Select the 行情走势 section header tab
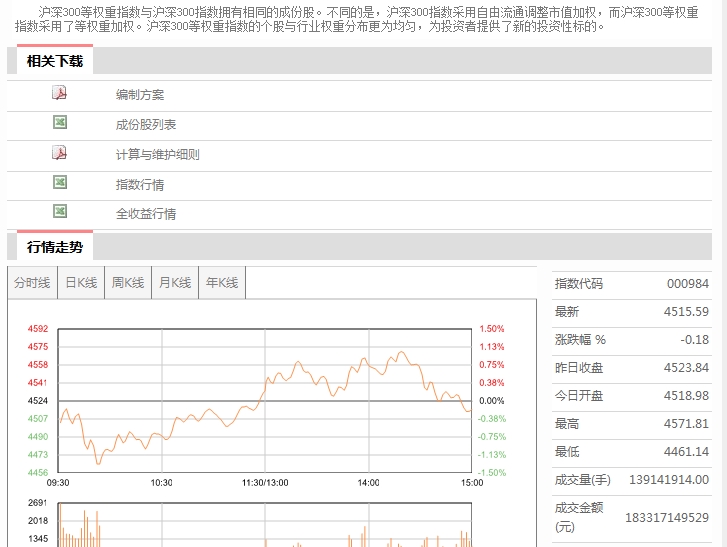This screenshot has width=727, height=547. (x=55, y=247)
